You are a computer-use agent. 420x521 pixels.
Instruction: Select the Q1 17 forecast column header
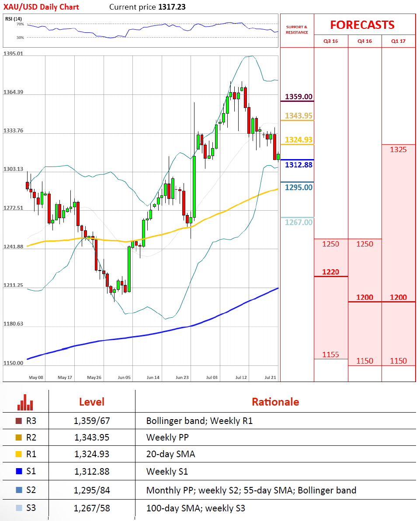point(398,41)
